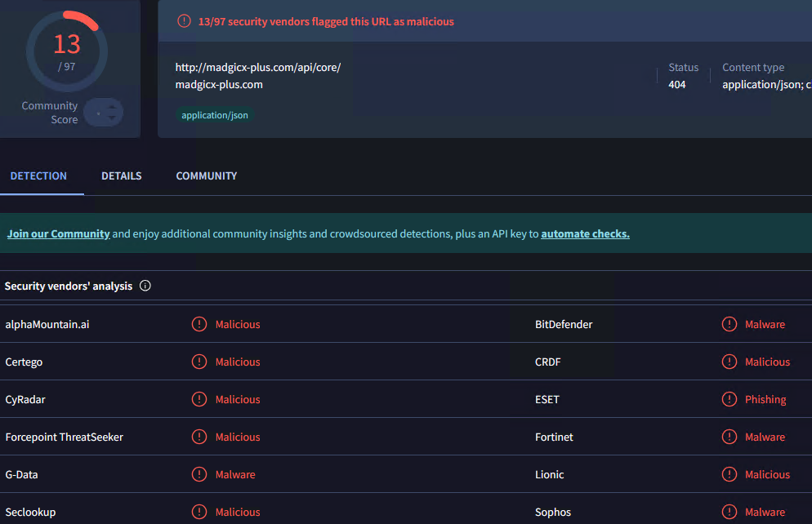Click the red alert icon in the banner
Viewport: 812px width, 524px height.
(x=185, y=21)
